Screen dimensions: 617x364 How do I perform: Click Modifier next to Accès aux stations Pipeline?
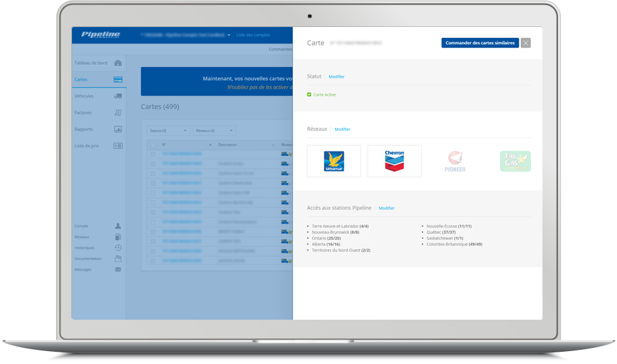pyautogui.click(x=386, y=209)
